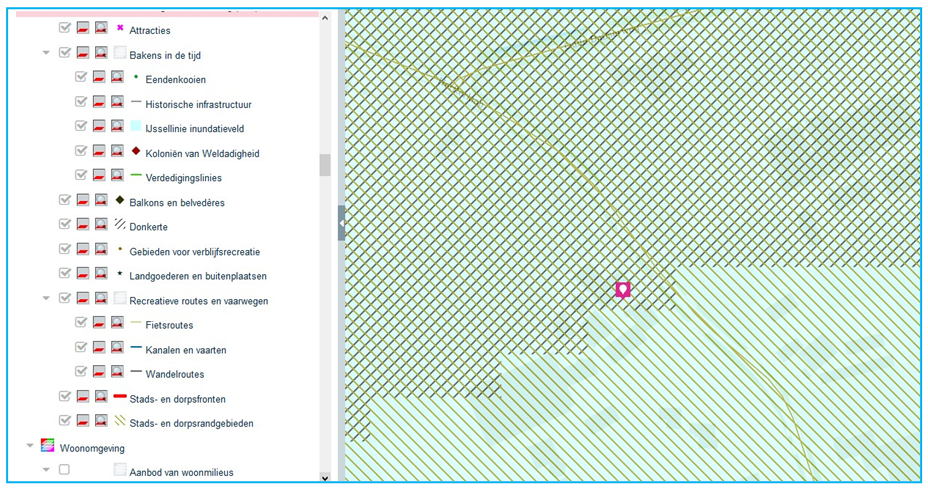
Task: Click the magnifier icon beside Attracties
Action: click(101, 28)
